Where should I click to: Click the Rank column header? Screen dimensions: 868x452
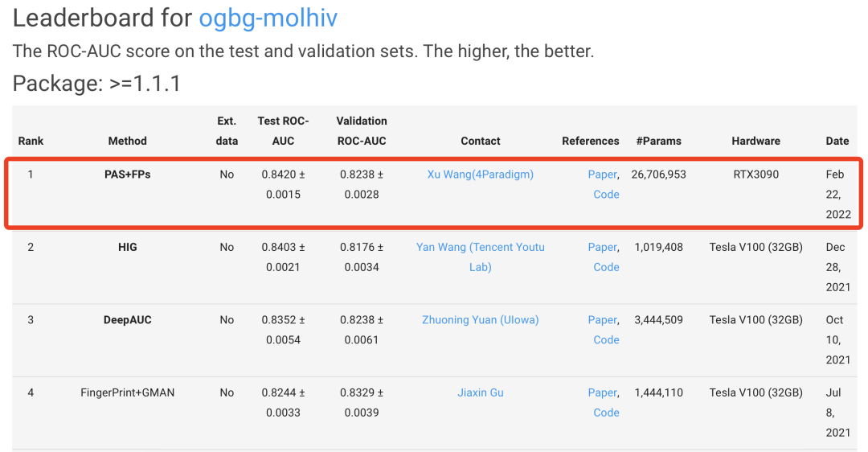[31, 141]
